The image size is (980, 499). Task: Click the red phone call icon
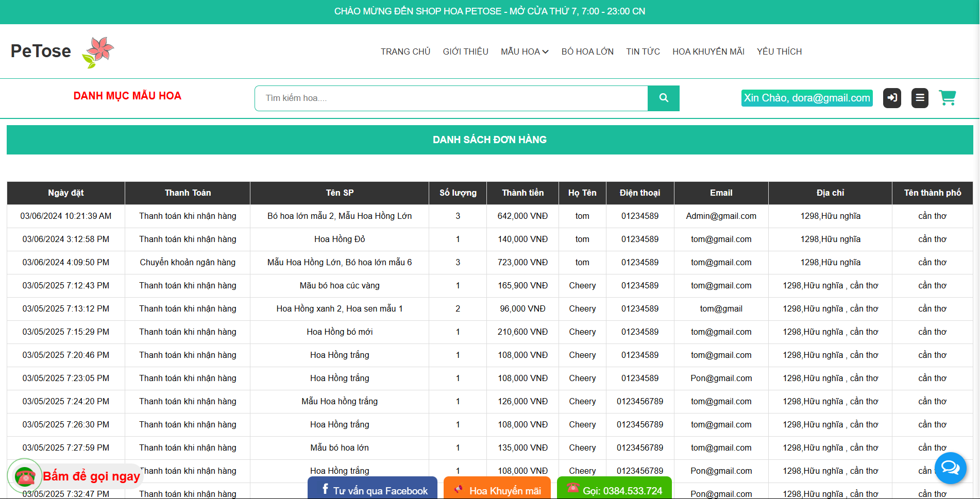click(25, 476)
